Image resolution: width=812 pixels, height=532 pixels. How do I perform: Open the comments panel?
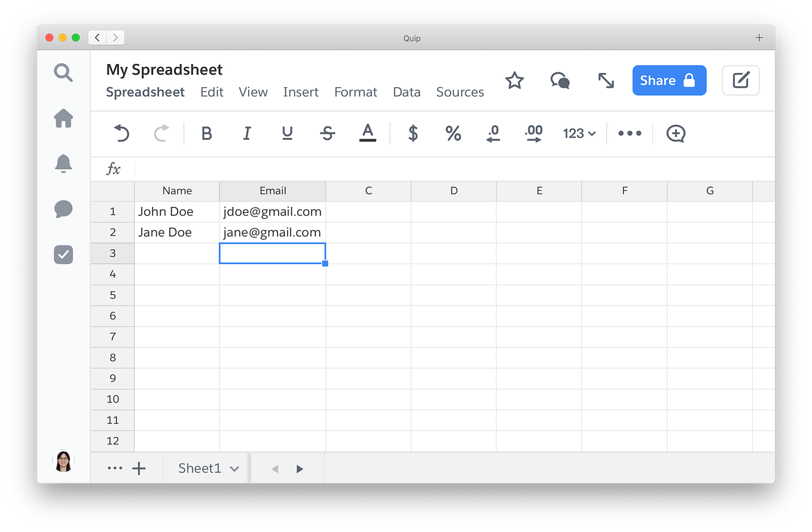(x=63, y=209)
